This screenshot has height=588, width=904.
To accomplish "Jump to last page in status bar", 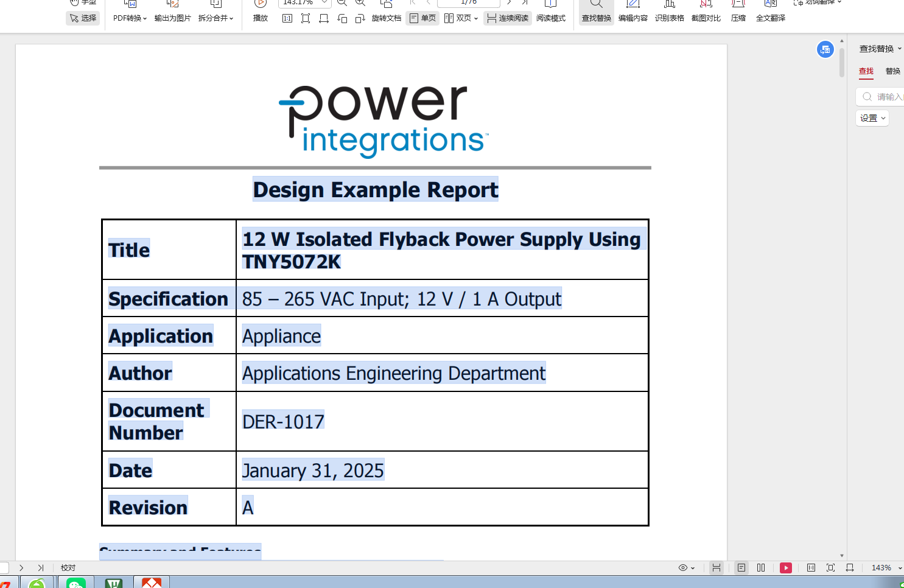I will coord(41,568).
